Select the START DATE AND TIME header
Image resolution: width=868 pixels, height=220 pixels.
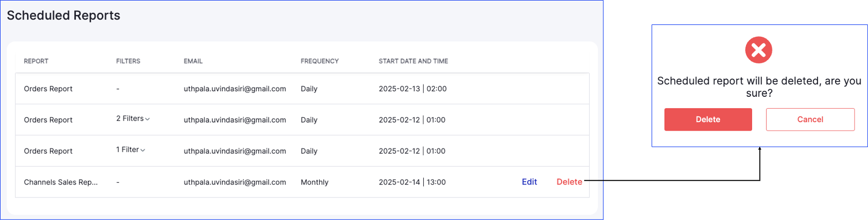point(413,61)
